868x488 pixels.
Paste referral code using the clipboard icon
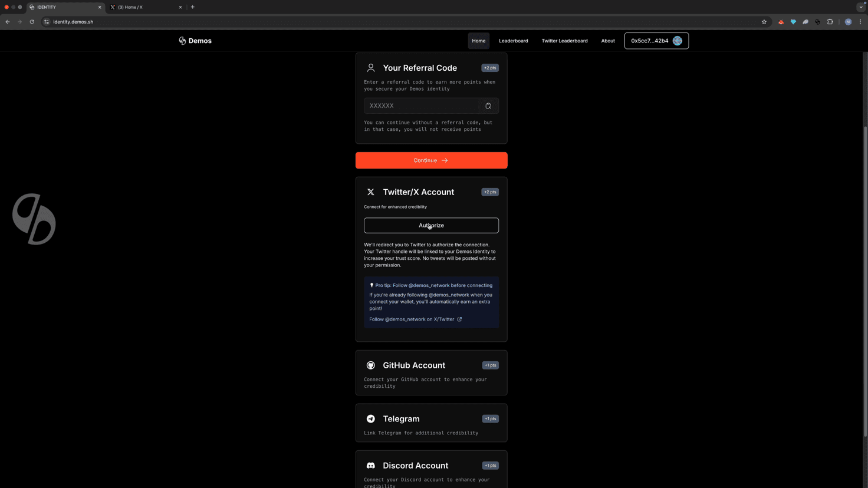tap(488, 105)
